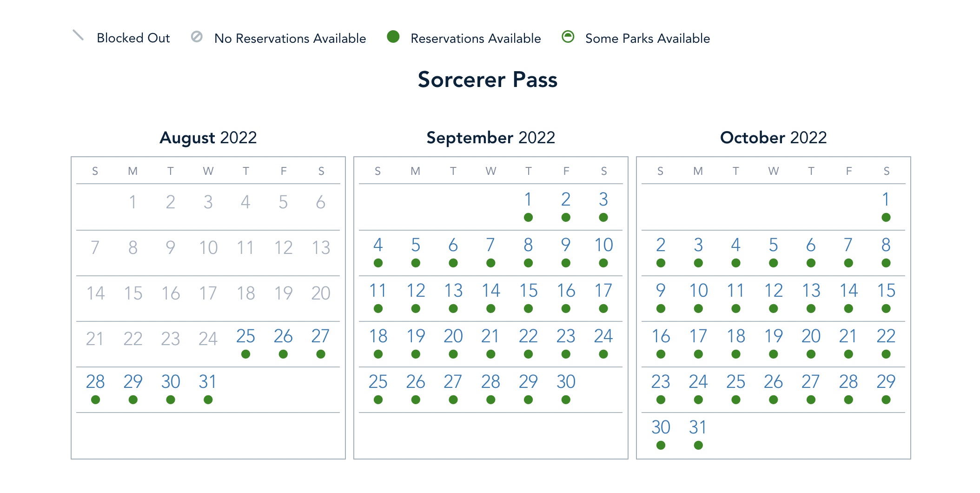Select August 31 date
Image resolution: width=980 pixels, height=493 pixels.
click(208, 382)
